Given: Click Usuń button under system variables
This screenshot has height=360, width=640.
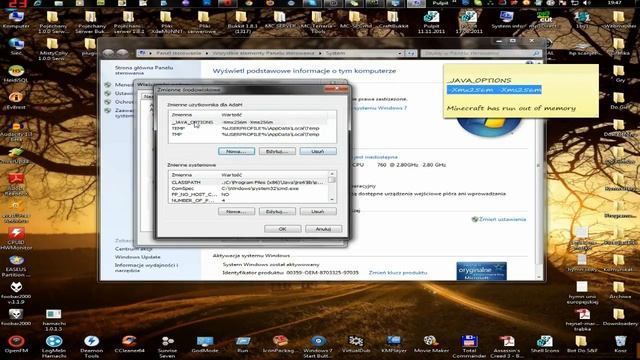Looking at the screenshot, I should (x=318, y=211).
